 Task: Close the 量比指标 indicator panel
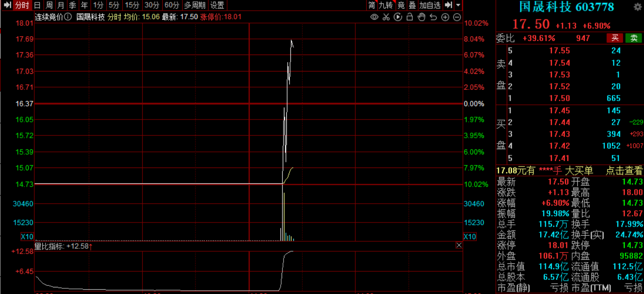coord(459,245)
